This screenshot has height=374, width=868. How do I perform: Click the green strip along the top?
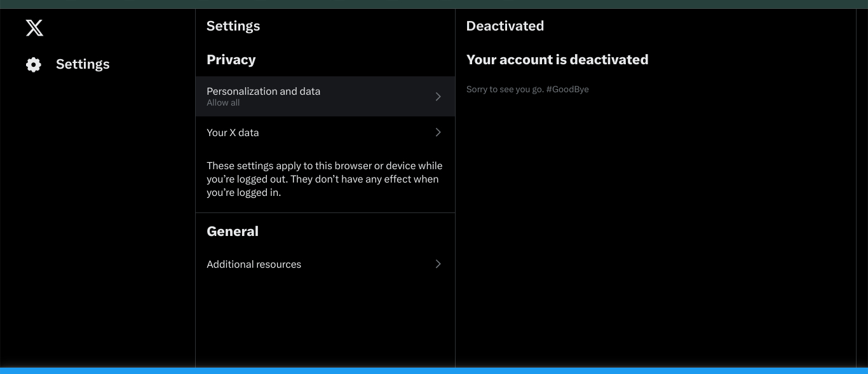434,4
